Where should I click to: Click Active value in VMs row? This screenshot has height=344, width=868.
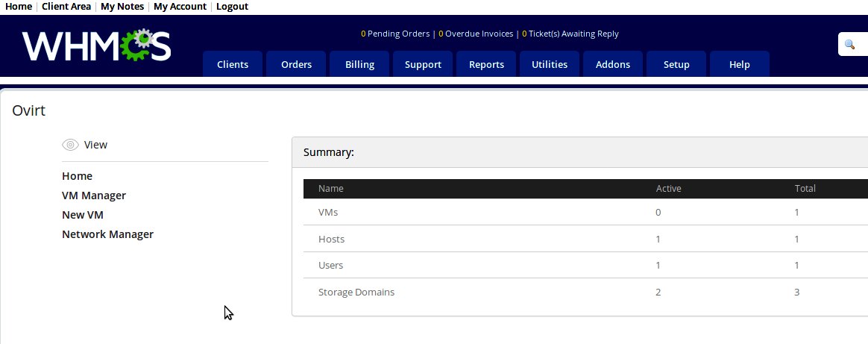(658, 212)
